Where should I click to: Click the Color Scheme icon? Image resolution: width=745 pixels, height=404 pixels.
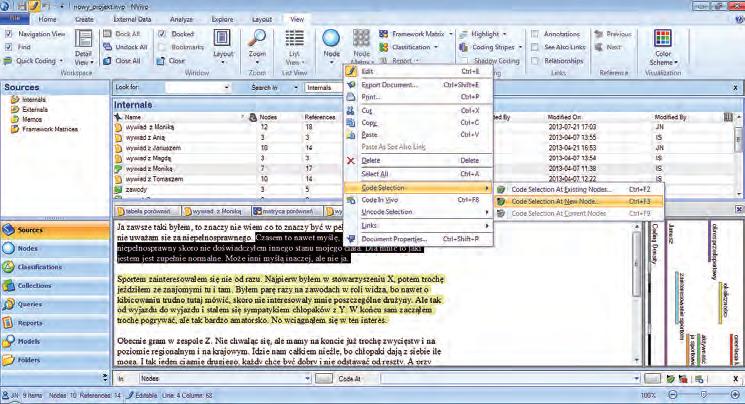tap(663, 38)
